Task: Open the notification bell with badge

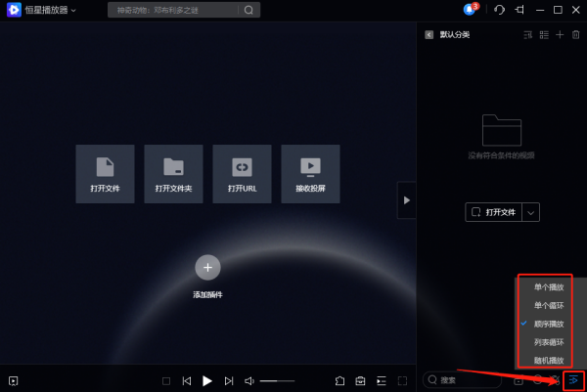Action: coord(471,10)
